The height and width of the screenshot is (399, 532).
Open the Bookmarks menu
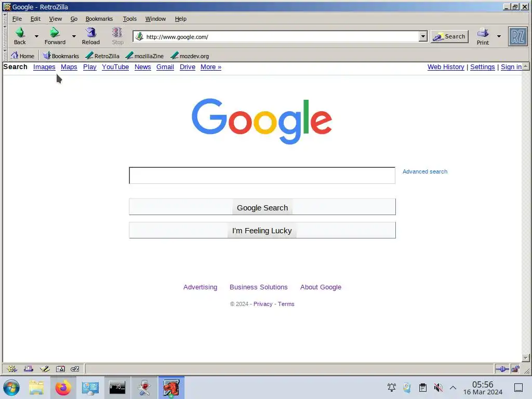[99, 19]
